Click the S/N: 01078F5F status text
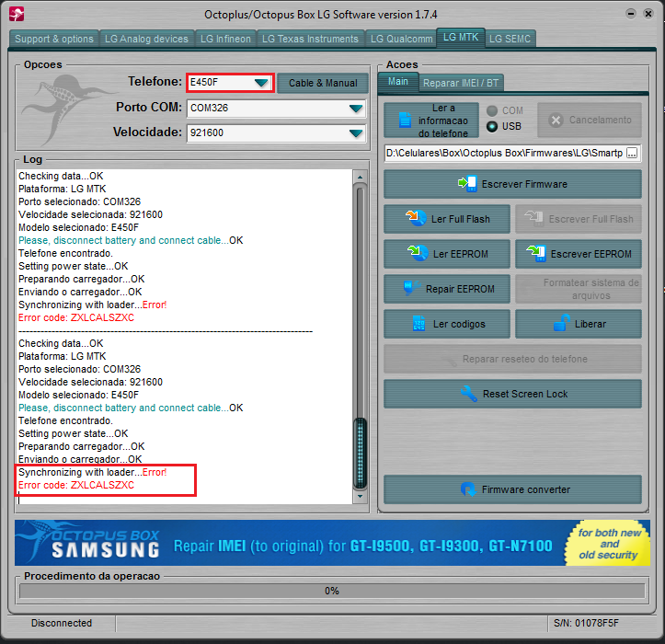The image size is (665, 644). pyautogui.click(x=586, y=623)
